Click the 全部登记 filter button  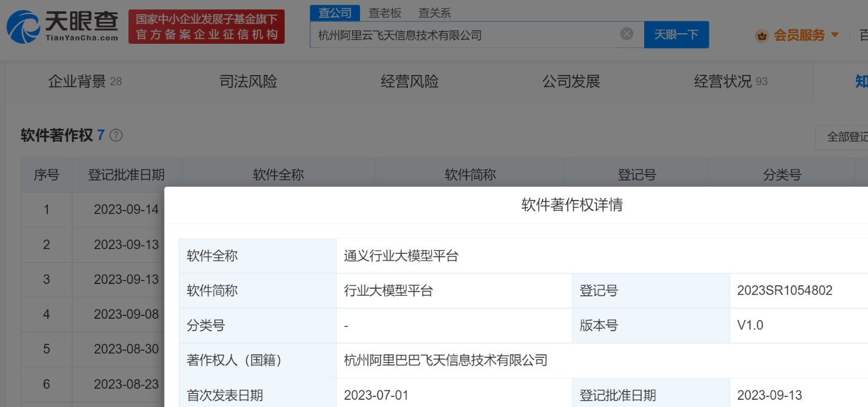pyautogui.click(x=842, y=137)
